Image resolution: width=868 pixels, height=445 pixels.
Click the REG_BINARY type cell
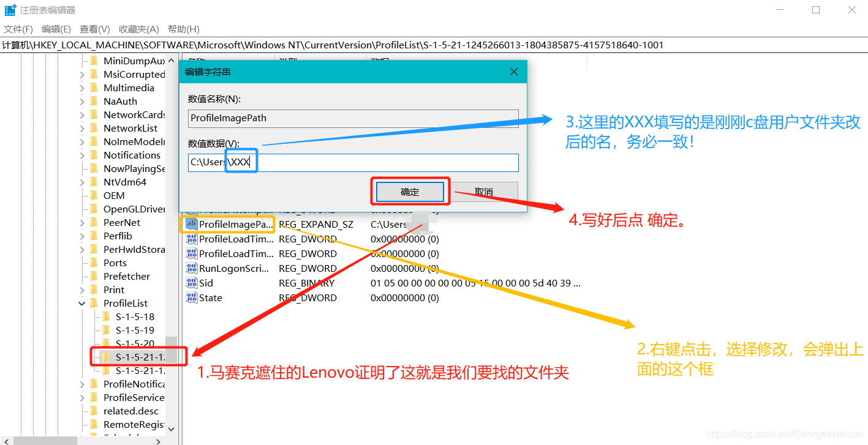tap(307, 283)
